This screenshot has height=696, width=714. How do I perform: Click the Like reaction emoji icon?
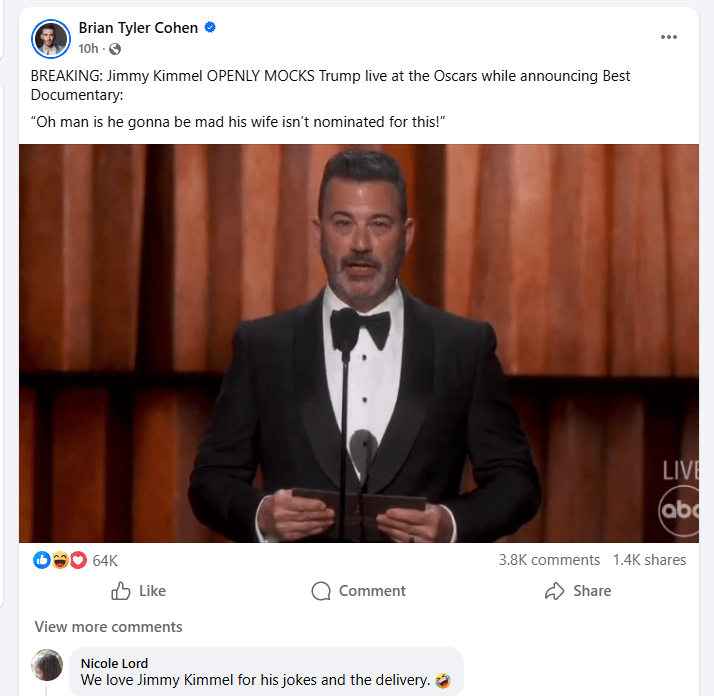(x=42, y=560)
